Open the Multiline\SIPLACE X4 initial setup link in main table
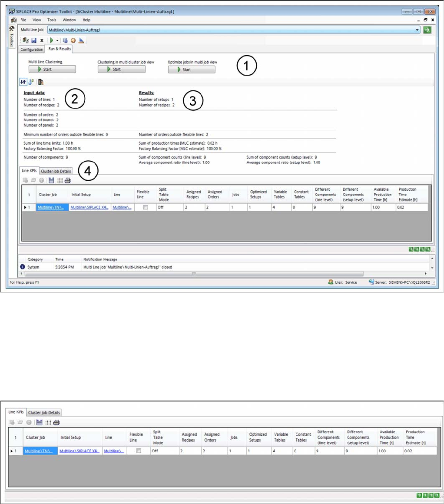 coord(89,207)
